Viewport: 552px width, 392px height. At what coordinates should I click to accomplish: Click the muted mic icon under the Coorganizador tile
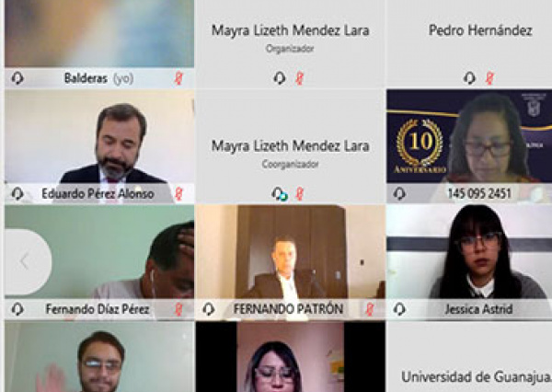pyautogui.click(x=300, y=193)
